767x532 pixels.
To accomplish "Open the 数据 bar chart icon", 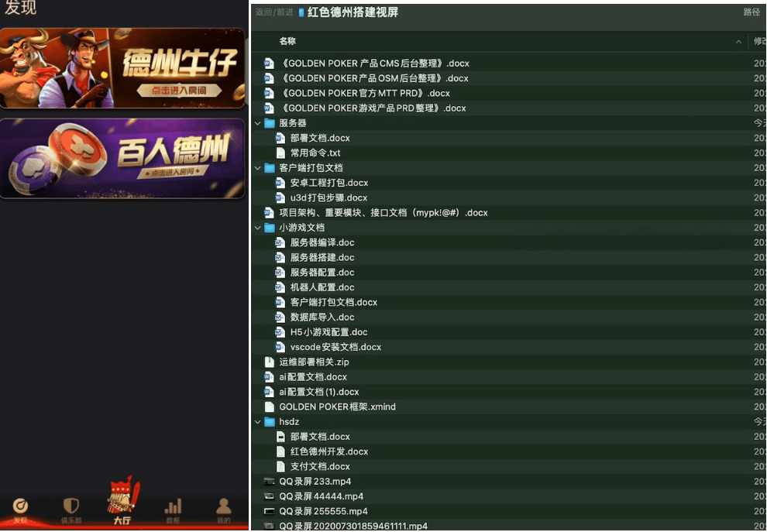I will pos(173,506).
